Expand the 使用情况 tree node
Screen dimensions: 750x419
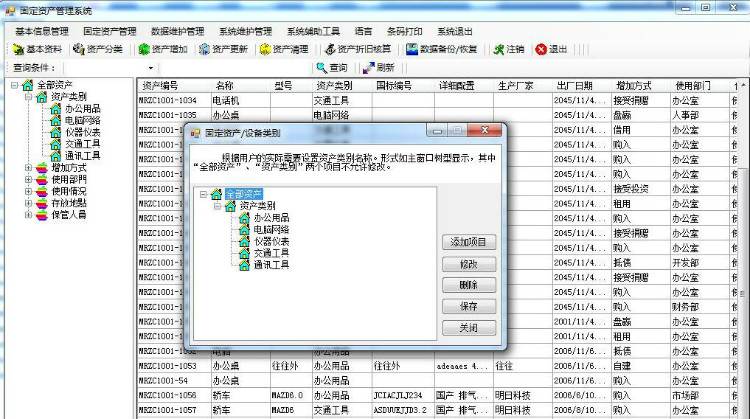point(28,191)
